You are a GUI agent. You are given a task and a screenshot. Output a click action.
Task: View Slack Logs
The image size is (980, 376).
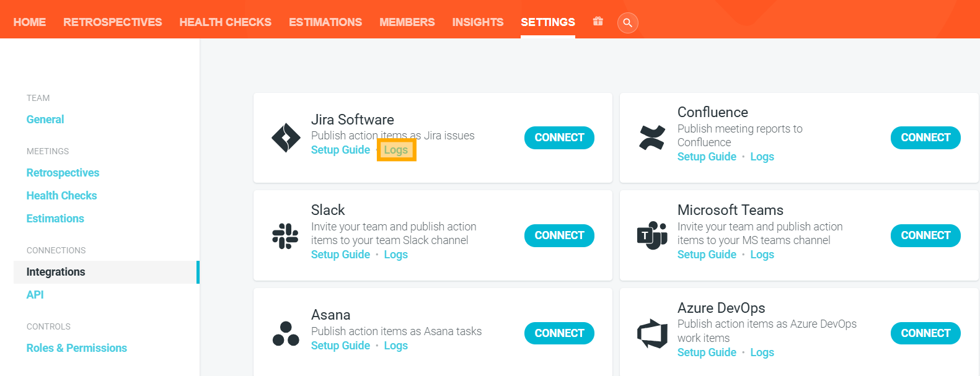pos(396,255)
